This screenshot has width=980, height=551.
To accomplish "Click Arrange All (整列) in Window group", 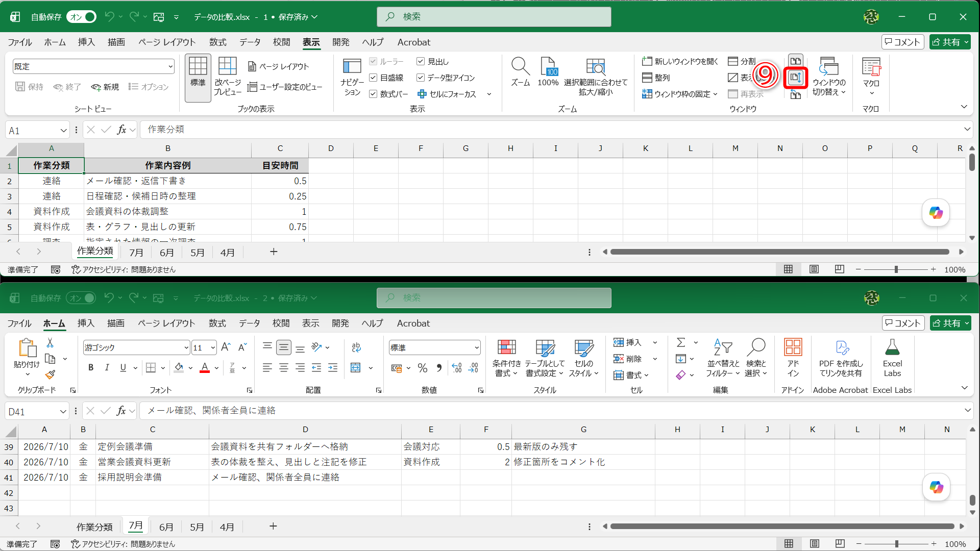I will point(656,78).
